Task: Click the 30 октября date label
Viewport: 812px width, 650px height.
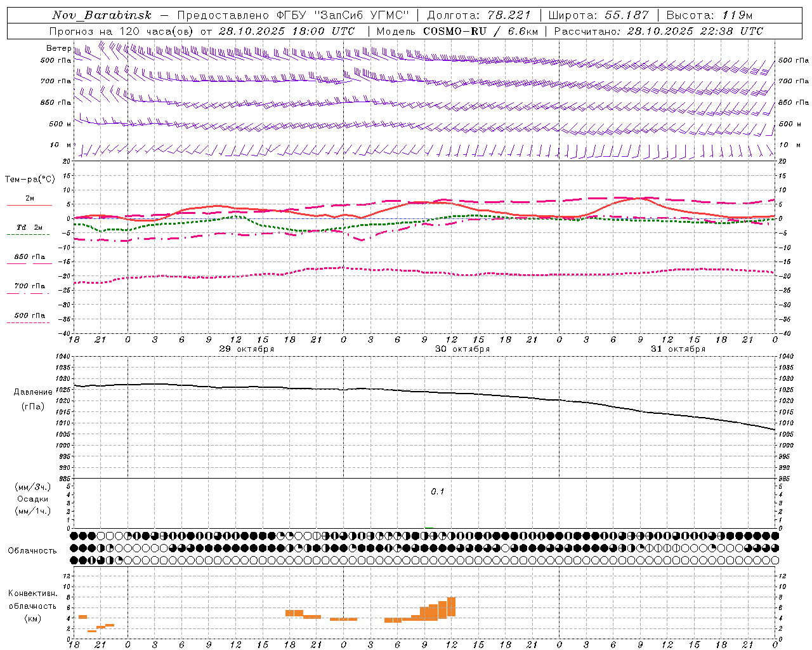Action: click(462, 349)
